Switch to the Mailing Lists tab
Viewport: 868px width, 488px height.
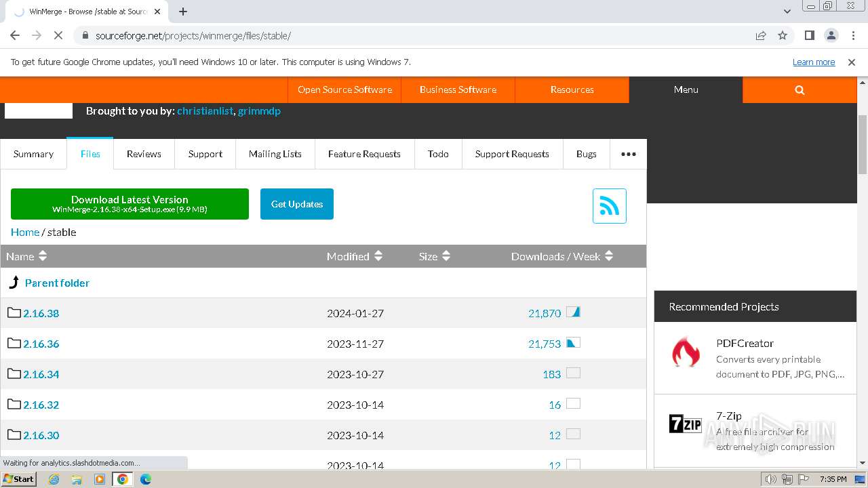[x=275, y=154]
